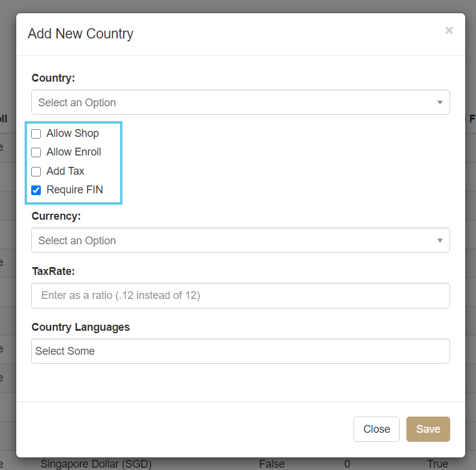Close the dialog using the X icon
This screenshot has height=470, width=476.
[x=448, y=31]
